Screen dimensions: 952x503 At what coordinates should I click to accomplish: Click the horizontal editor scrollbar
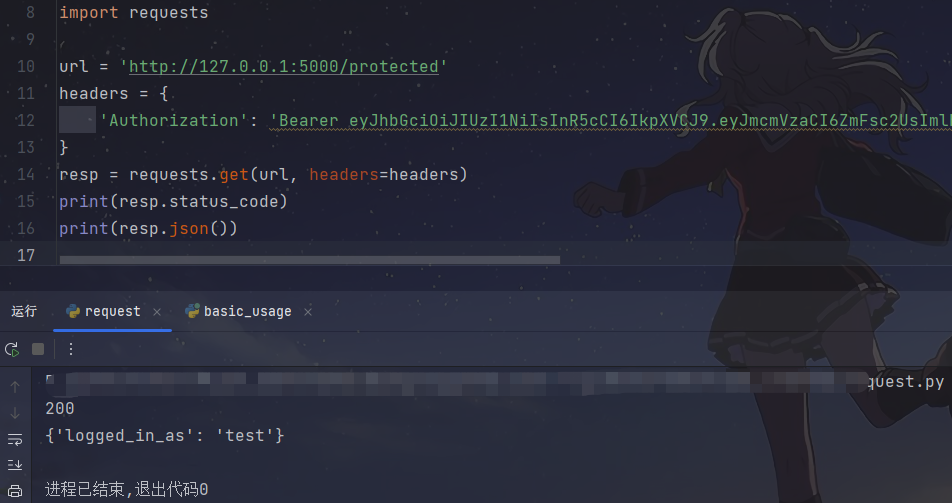click(310, 260)
